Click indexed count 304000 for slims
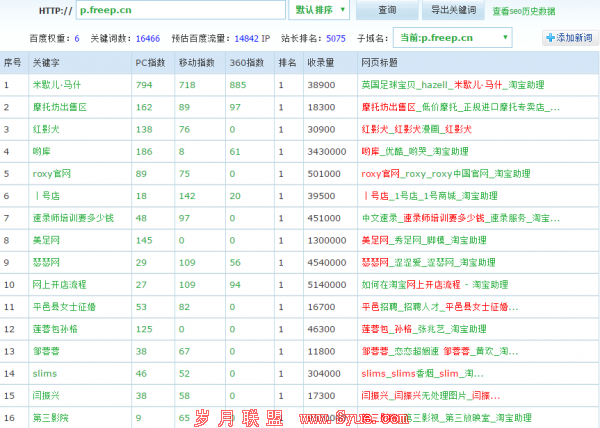The image size is (600, 428). pyautogui.click(x=324, y=373)
